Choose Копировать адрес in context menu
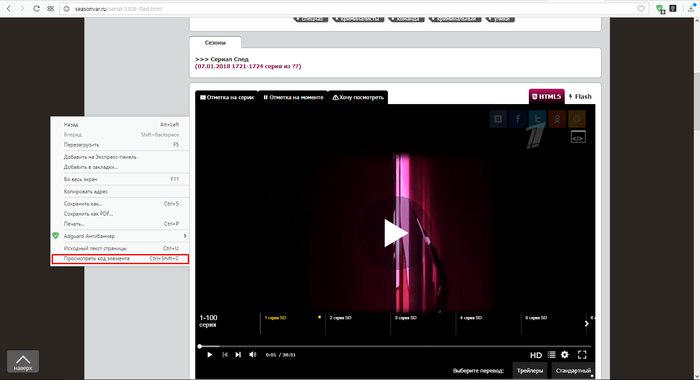The height and width of the screenshot is (380, 700). [x=121, y=192]
